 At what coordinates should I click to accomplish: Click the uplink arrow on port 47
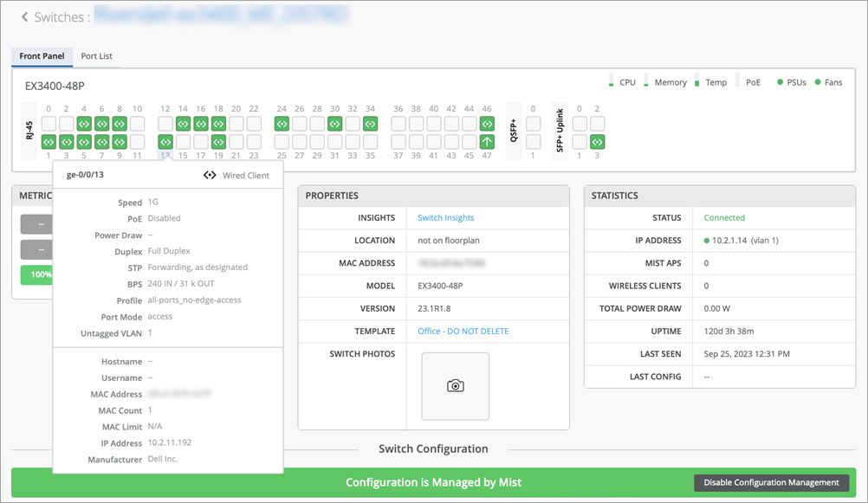click(487, 142)
